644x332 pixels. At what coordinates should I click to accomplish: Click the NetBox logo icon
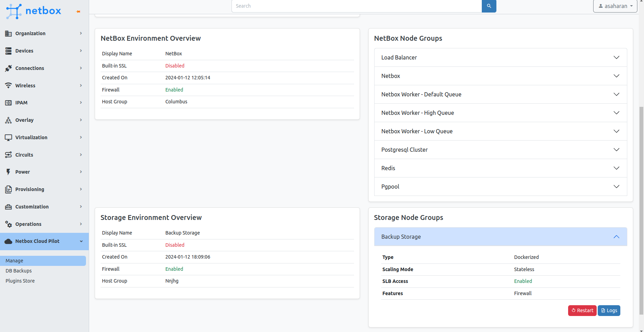[14, 11]
